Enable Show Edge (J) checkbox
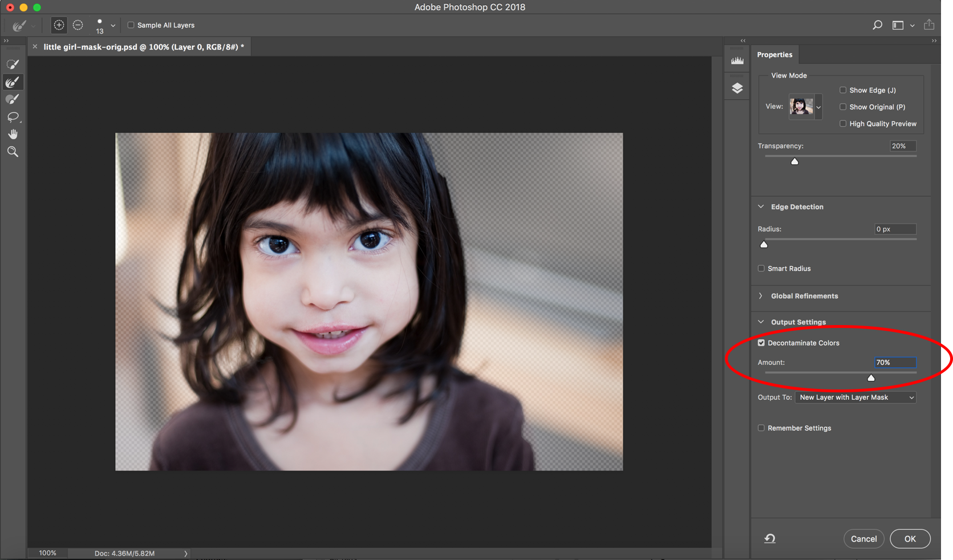 click(x=843, y=90)
